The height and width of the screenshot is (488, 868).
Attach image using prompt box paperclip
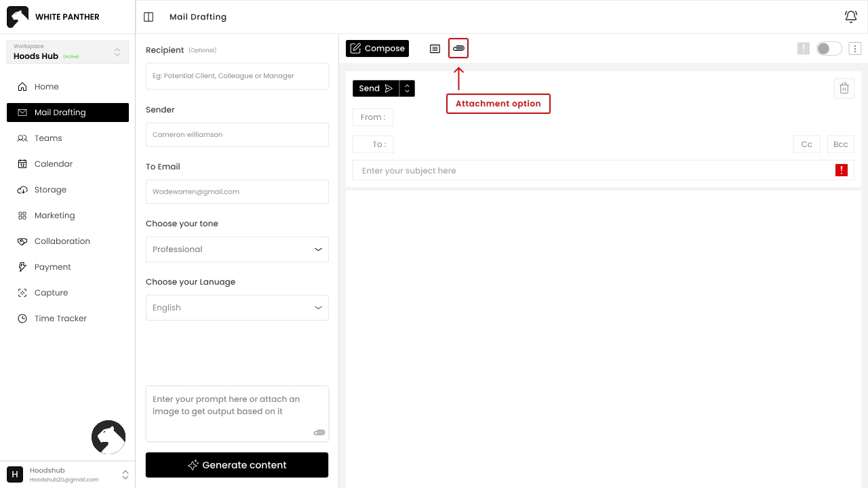tap(319, 432)
